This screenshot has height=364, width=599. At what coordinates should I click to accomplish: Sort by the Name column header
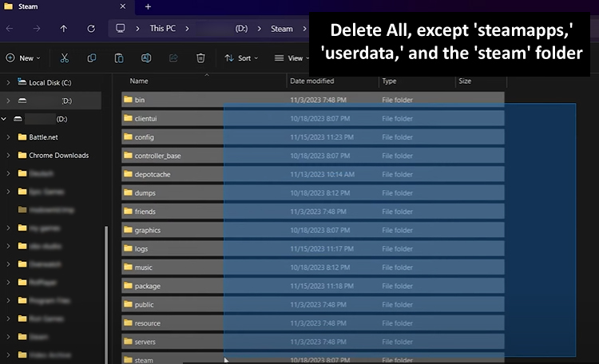139,81
